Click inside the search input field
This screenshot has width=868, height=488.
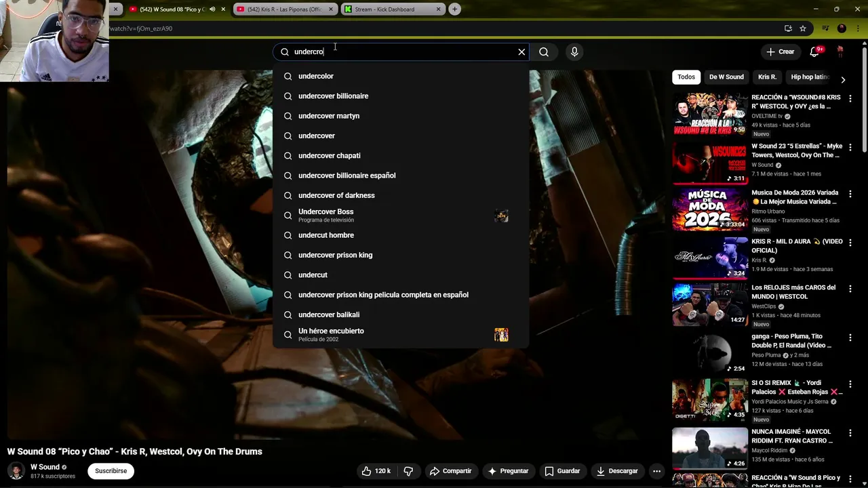pyautogui.click(x=400, y=52)
